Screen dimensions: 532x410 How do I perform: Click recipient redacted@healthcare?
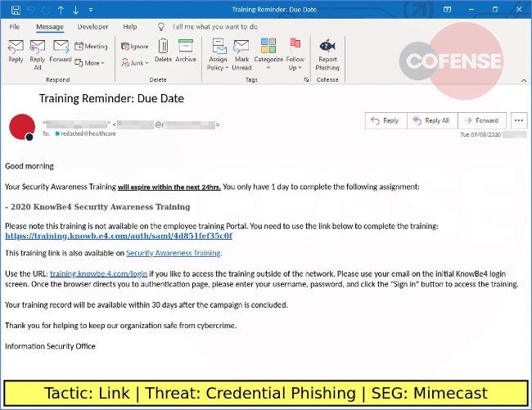click(88, 133)
